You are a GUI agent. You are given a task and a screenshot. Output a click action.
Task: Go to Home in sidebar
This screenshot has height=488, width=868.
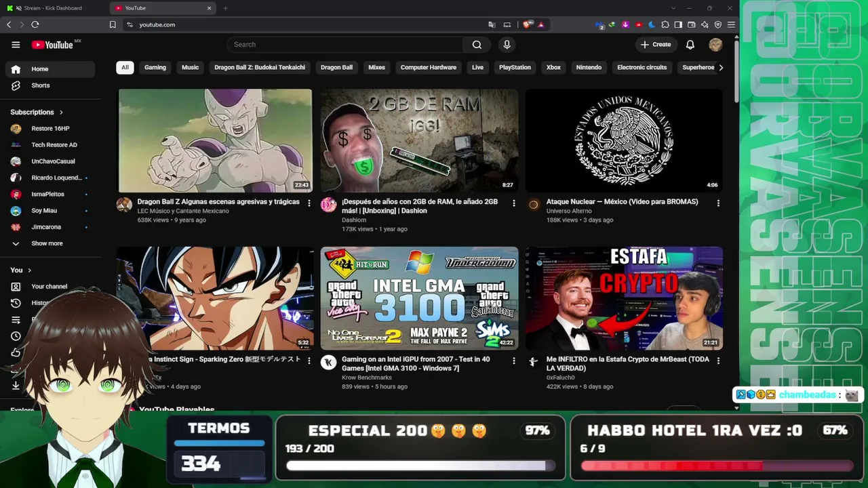(x=50, y=69)
